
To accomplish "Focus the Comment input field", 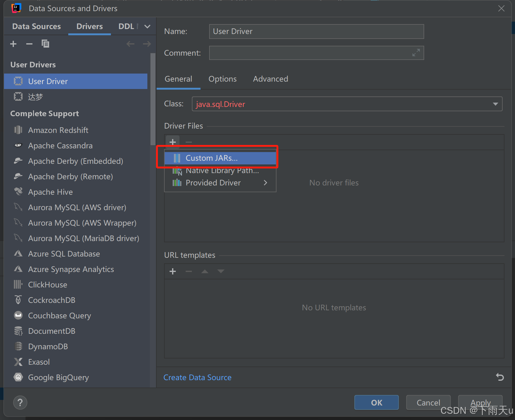I will [x=316, y=53].
